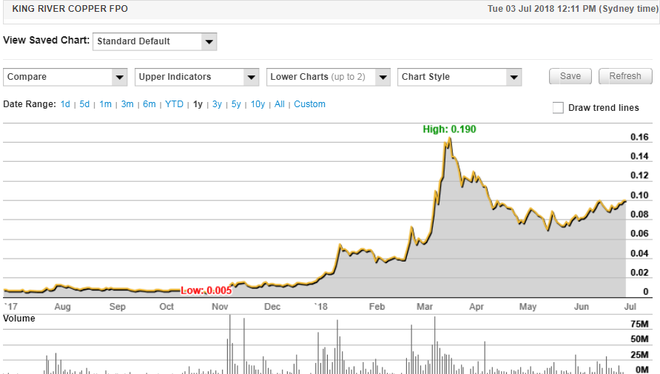
Task: Choose the 3m date range
Action: (127, 104)
